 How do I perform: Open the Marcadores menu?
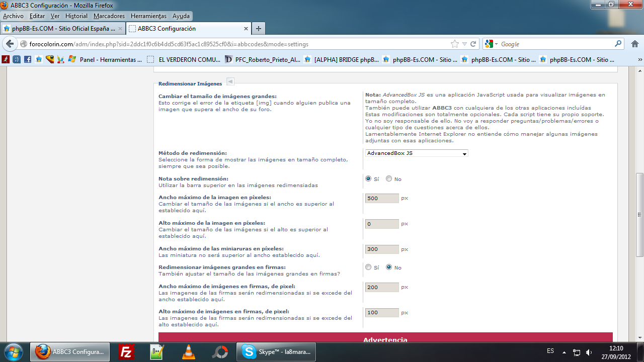(109, 16)
